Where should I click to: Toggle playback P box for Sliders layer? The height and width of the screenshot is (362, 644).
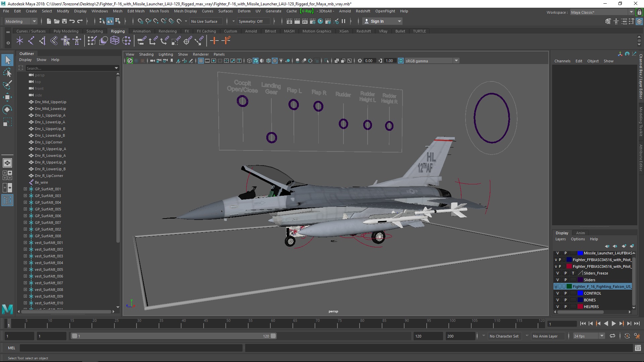click(x=565, y=280)
